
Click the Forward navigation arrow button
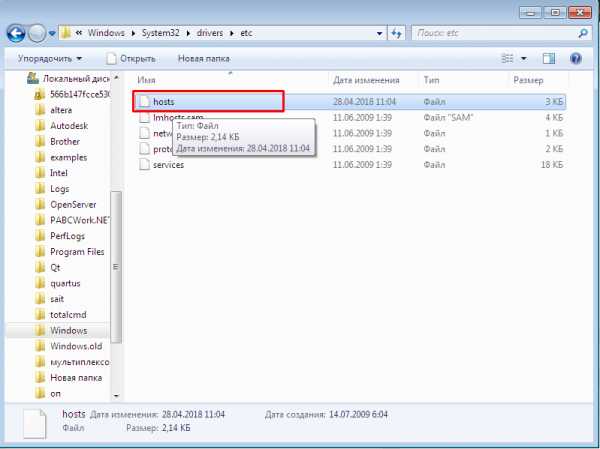39,33
